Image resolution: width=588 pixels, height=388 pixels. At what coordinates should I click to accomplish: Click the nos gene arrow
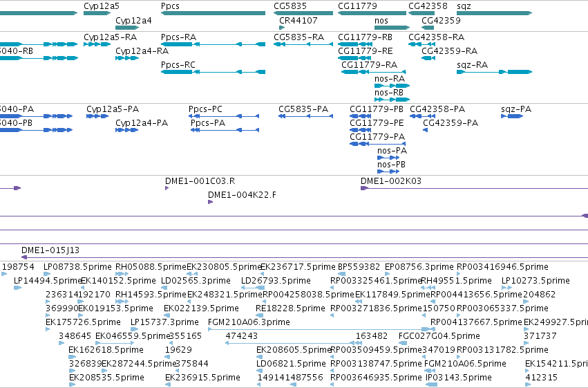coord(392,28)
